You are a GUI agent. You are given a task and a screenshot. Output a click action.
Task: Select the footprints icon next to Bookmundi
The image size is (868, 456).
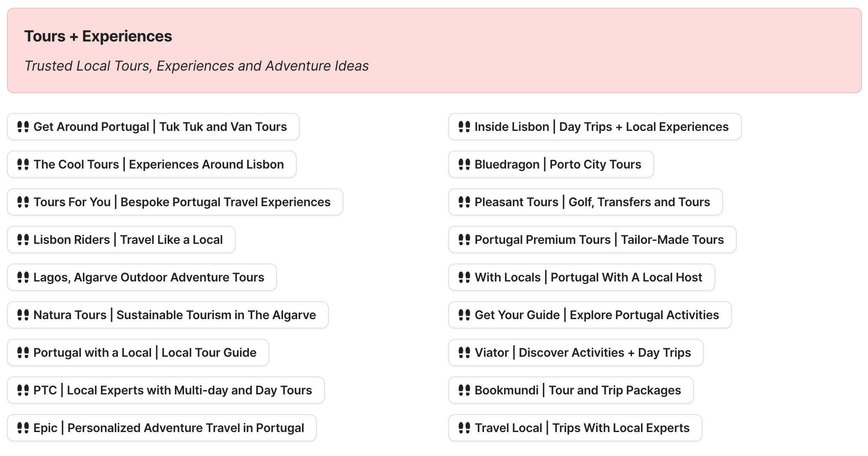[465, 390]
